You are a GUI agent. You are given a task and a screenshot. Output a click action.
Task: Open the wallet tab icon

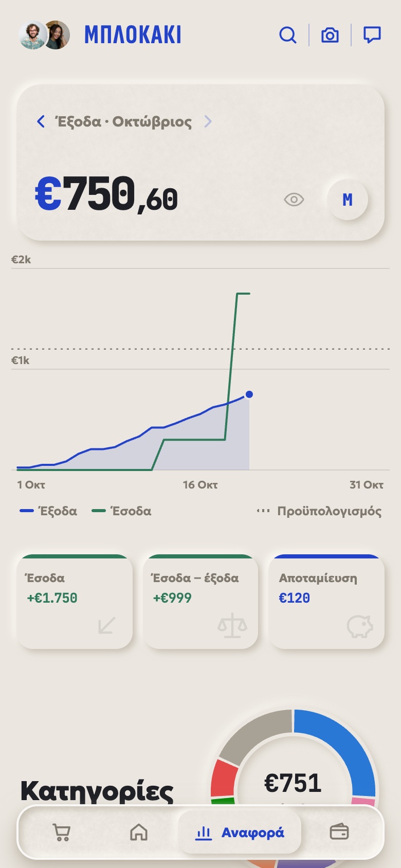point(339,832)
